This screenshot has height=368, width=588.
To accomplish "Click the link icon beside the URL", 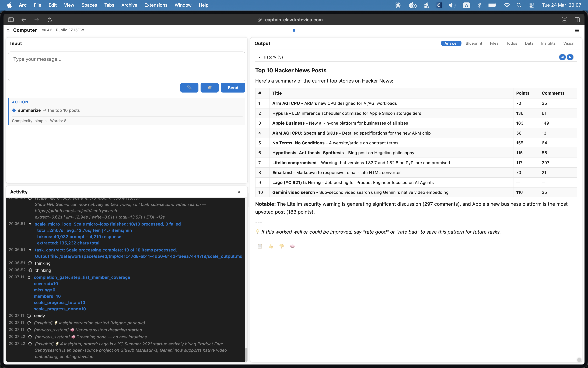I will 260,20.
